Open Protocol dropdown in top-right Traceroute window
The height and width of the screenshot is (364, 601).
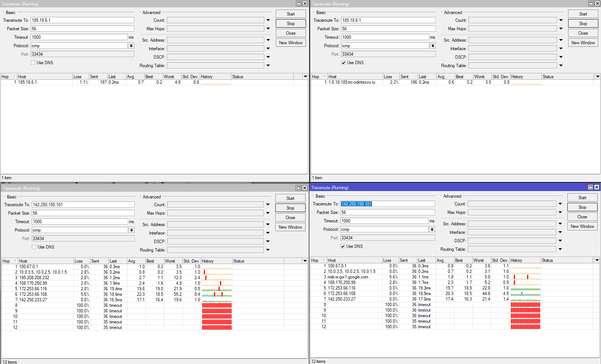click(433, 46)
